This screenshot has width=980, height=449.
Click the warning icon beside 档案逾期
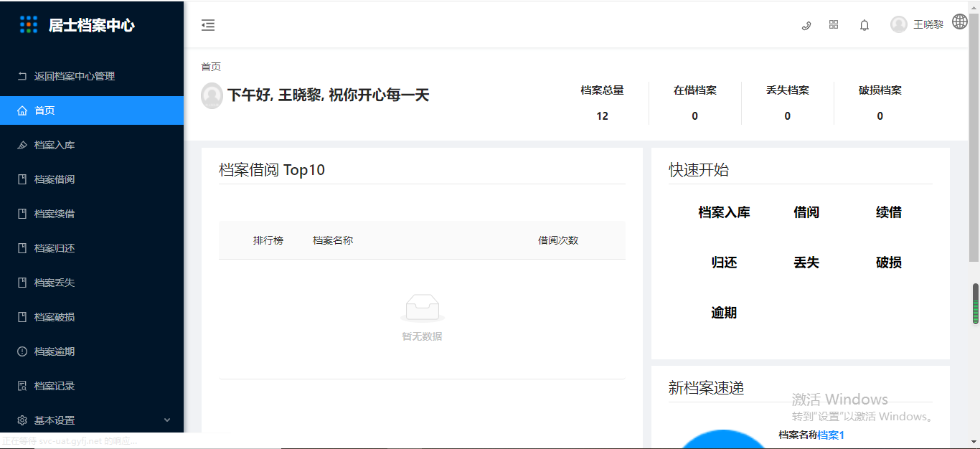[x=22, y=351]
